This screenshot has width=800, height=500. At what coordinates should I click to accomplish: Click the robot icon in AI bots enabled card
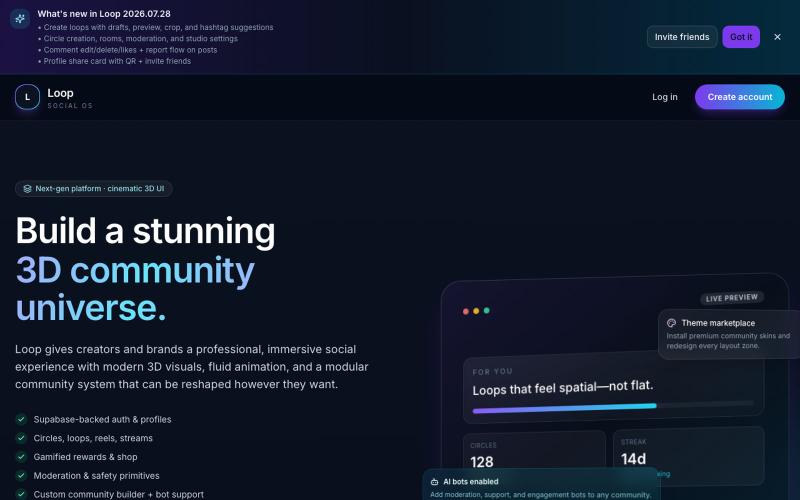434,482
